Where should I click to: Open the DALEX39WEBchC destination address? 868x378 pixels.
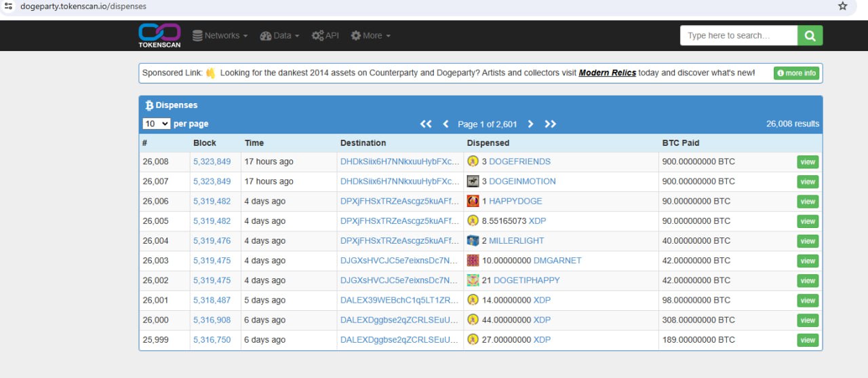pyautogui.click(x=399, y=300)
